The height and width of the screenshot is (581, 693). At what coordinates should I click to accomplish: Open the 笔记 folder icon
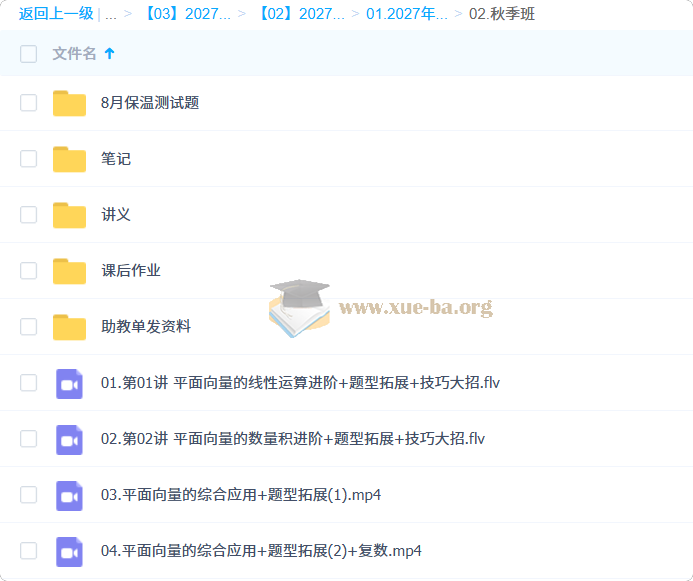(x=69, y=159)
